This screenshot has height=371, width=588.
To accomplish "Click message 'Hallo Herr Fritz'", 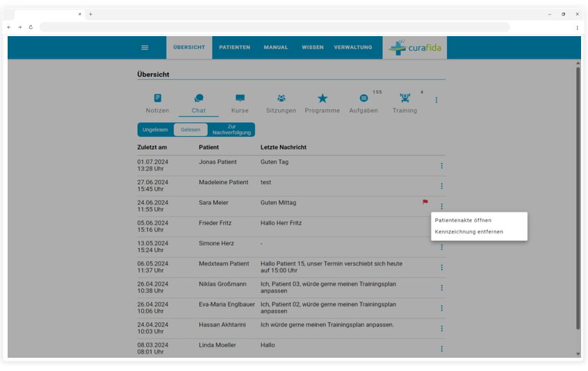I will tap(281, 223).
